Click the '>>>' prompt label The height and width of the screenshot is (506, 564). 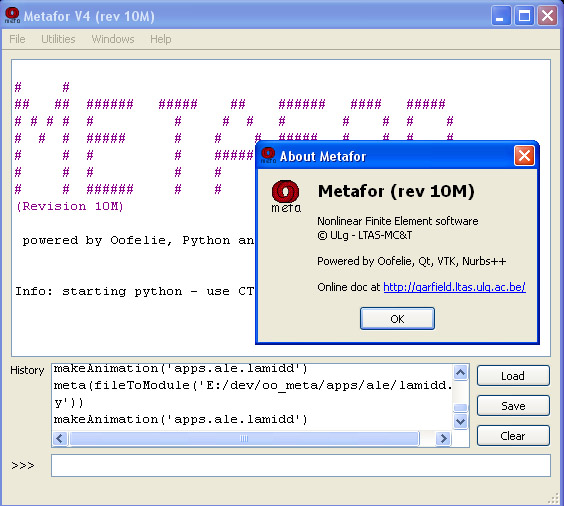pyautogui.click(x=23, y=466)
